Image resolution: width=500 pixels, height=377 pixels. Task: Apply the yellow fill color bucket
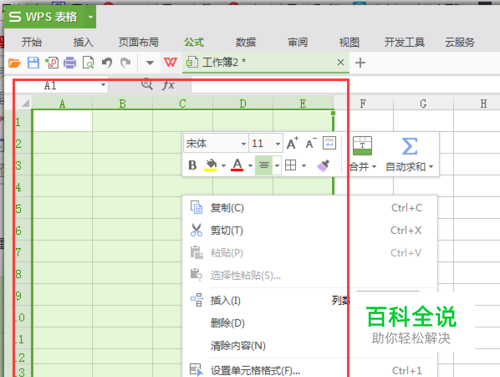tap(211, 165)
